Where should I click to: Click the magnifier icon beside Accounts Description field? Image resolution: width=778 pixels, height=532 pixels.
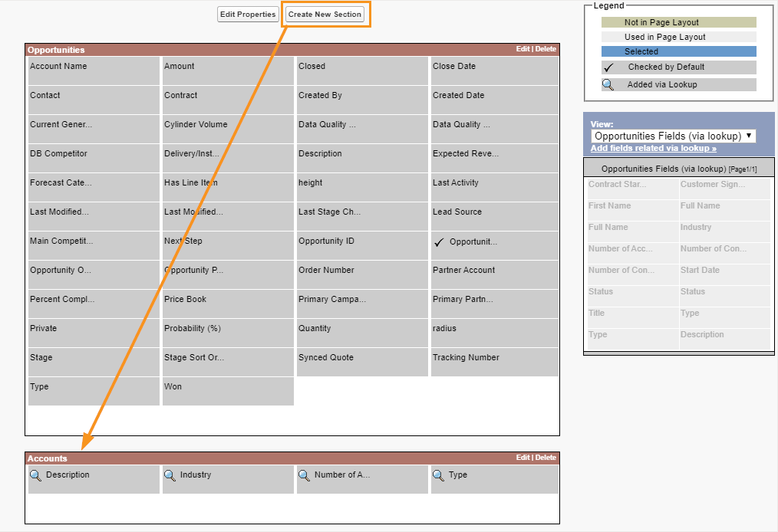35,475
